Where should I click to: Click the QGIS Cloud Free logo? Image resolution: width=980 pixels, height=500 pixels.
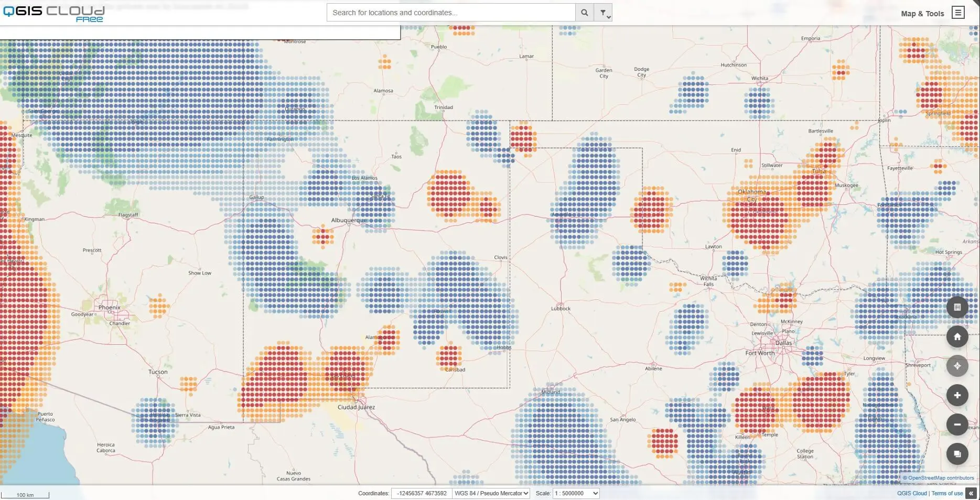click(x=54, y=13)
